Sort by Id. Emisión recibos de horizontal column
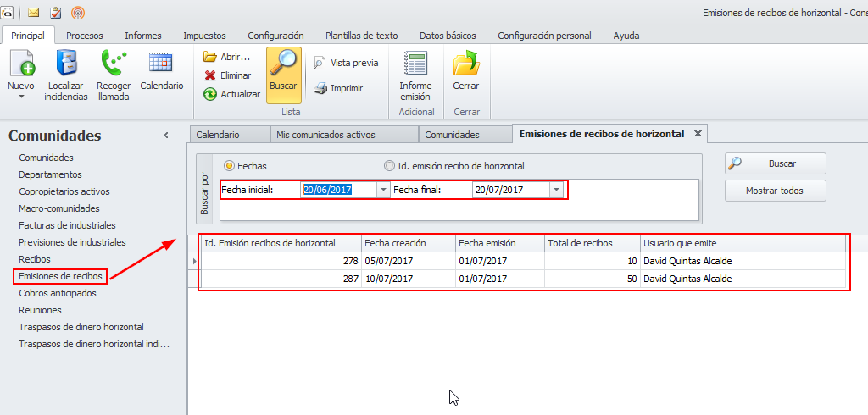This screenshot has width=868, height=415. [x=281, y=243]
